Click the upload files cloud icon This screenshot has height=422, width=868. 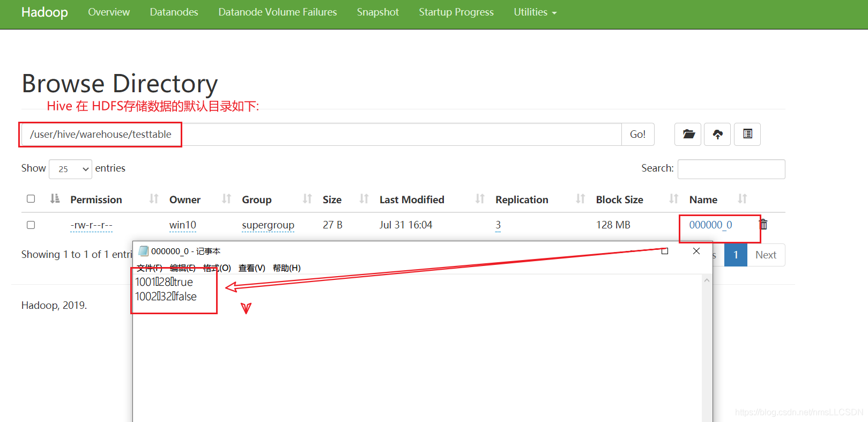(x=717, y=134)
